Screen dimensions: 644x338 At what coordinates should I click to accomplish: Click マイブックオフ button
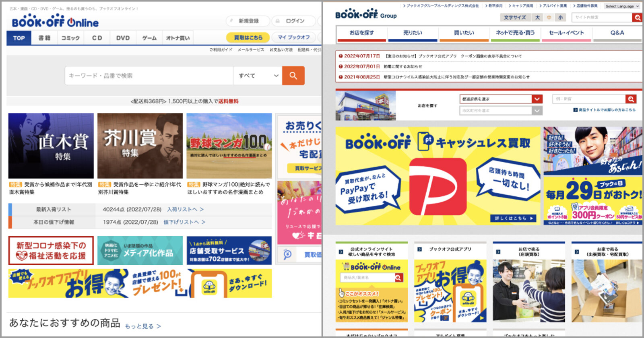coord(294,37)
